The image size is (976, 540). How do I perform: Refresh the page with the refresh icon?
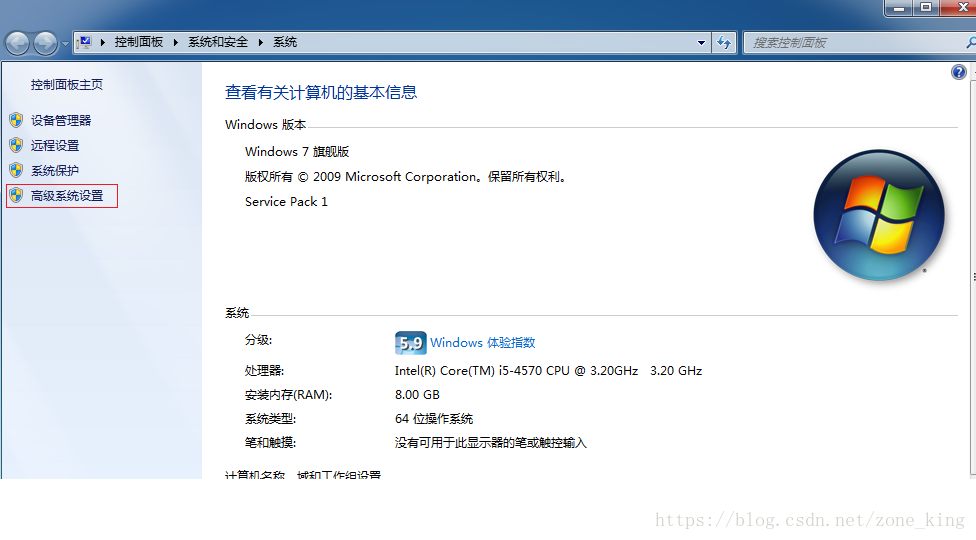(x=724, y=43)
